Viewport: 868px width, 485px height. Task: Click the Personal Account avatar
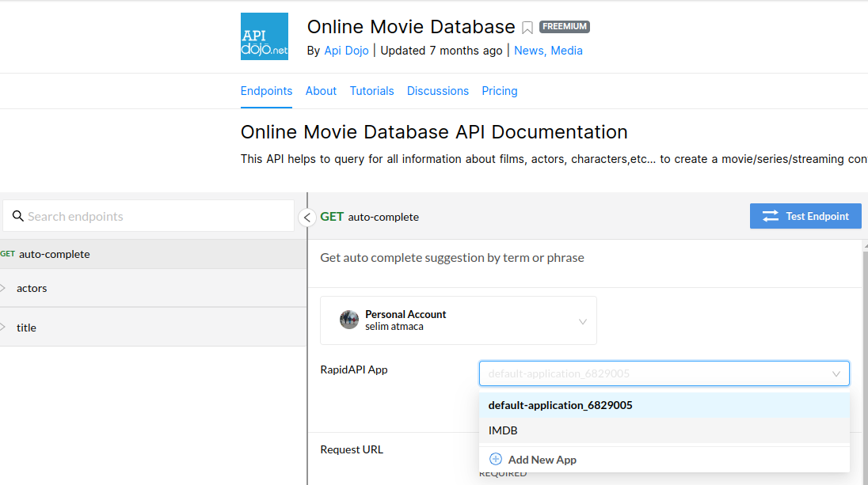(348, 320)
